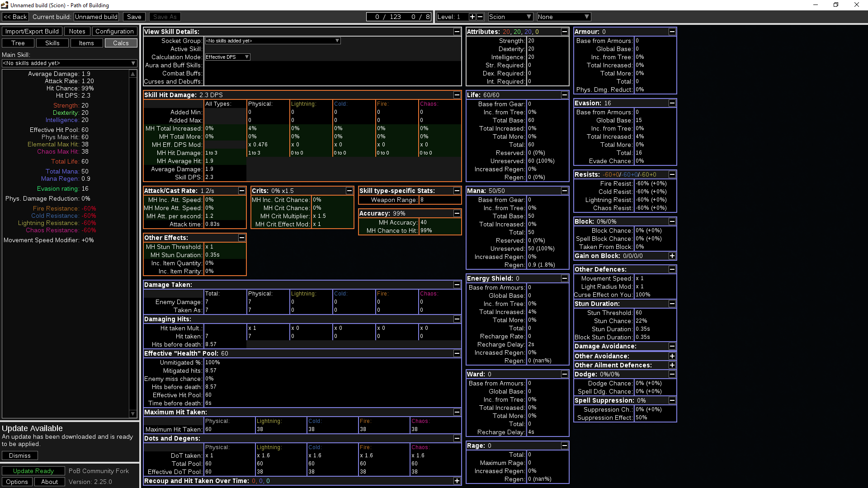Collapse the Resists section

pyautogui.click(x=672, y=174)
